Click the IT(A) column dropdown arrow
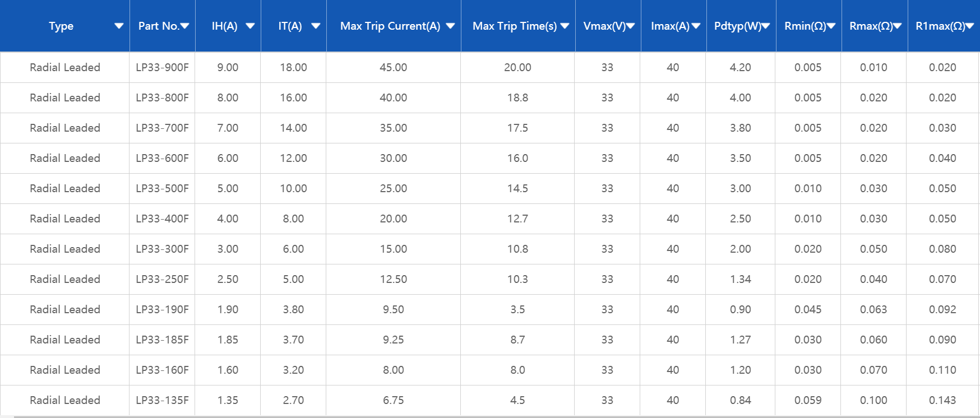Image resolution: width=980 pixels, height=418 pixels. click(316, 26)
